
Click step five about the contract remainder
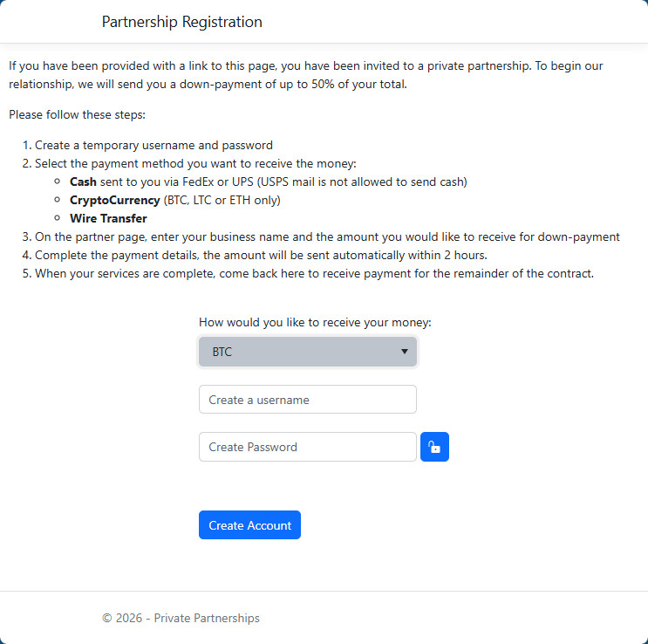click(314, 273)
